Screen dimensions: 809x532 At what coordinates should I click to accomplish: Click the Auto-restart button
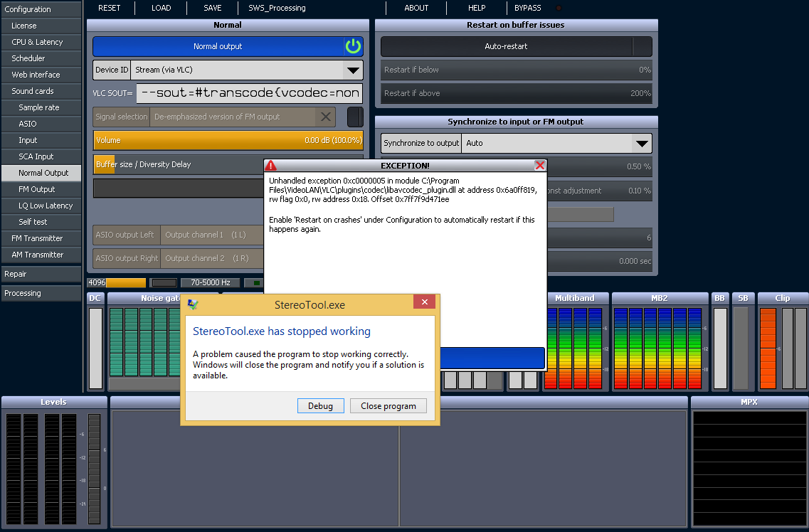tap(506, 46)
